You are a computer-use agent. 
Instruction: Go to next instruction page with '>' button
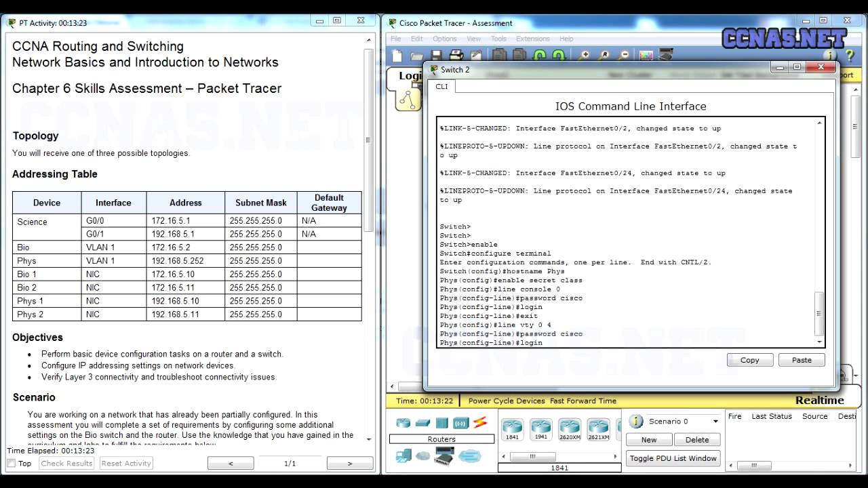click(x=350, y=464)
